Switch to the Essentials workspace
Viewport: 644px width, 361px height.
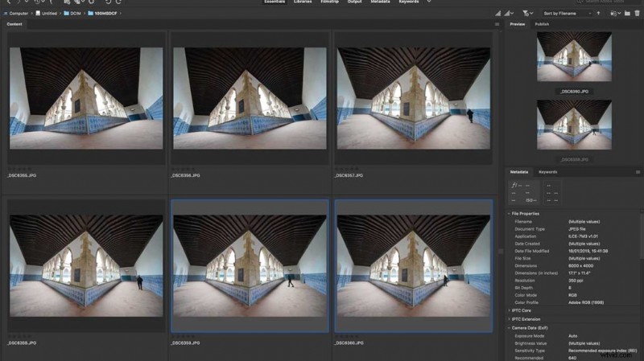(x=275, y=2)
